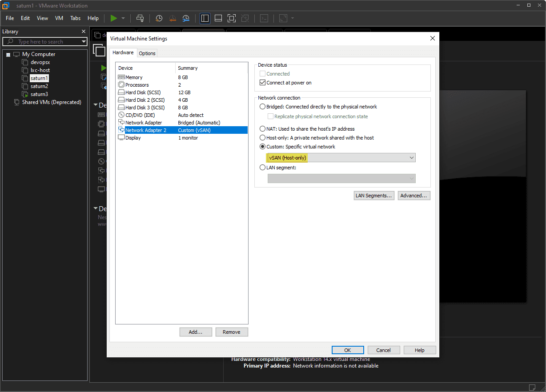Viewport: 546px width, 392px height.
Task: Select saturn3 VM in library tree
Action: (x=39, y=94)
